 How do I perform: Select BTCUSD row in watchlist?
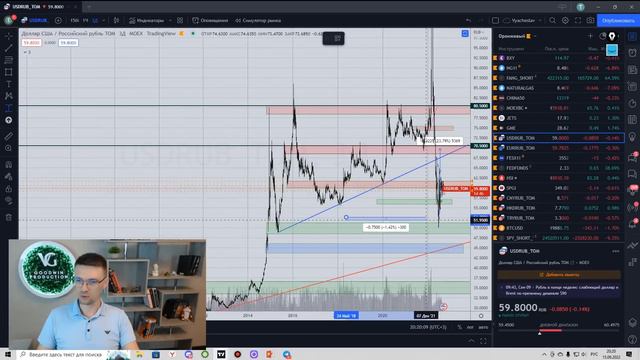click(559, 228)
